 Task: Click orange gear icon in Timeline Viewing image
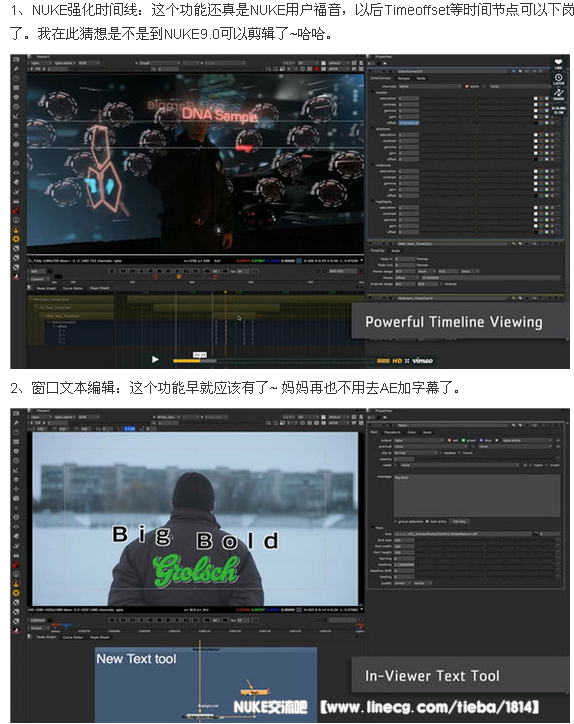16,238
